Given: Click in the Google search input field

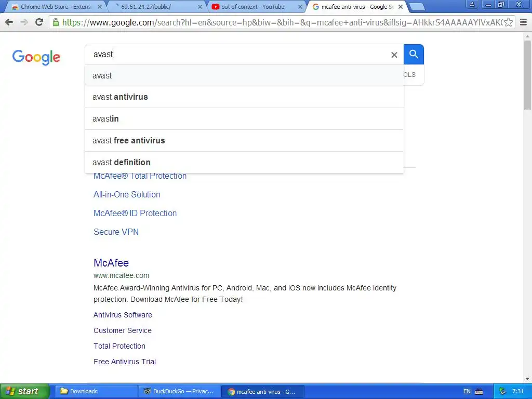Looking at the screenshot, I should click(237, 54).
